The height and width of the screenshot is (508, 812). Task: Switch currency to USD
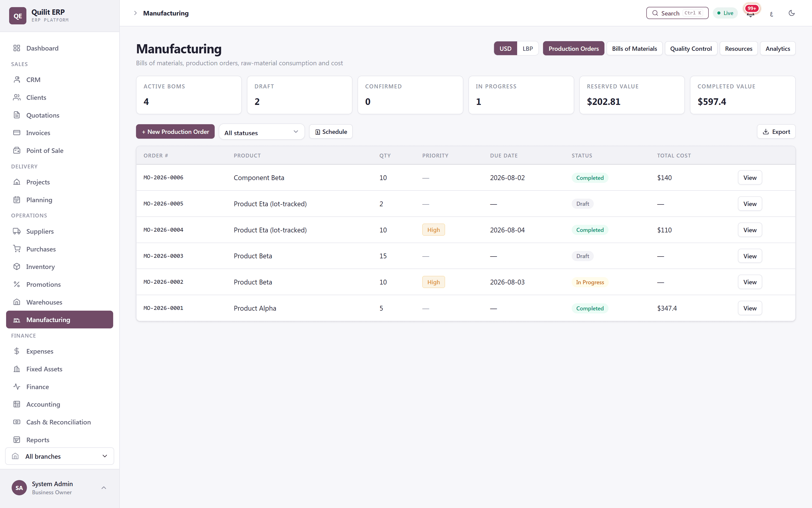point(505,48)
